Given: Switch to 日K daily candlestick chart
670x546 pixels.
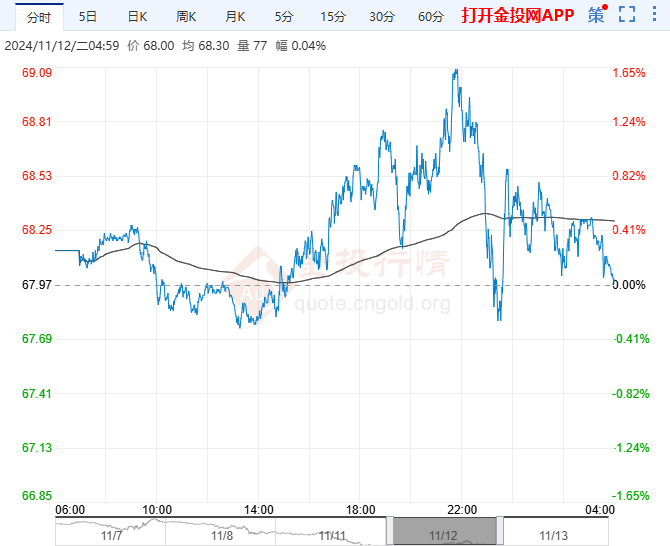Looking at the screenshot, I should tap(138, 16).
